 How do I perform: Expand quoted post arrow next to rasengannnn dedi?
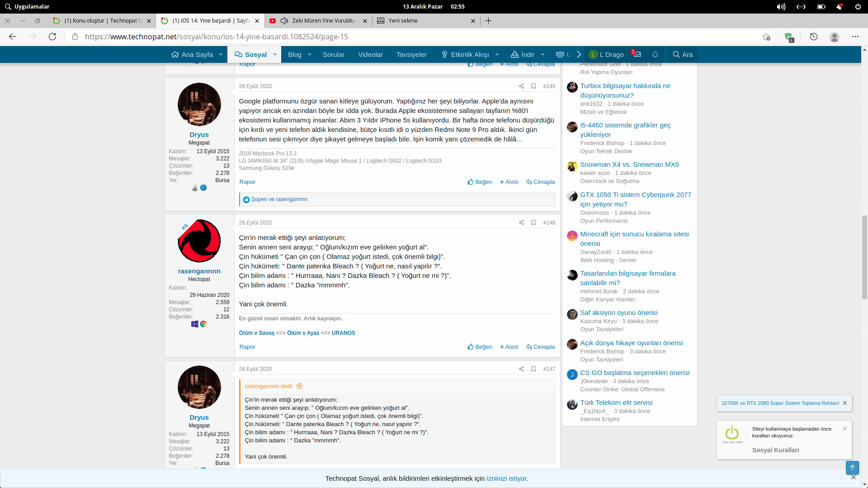tap(299, 386)
